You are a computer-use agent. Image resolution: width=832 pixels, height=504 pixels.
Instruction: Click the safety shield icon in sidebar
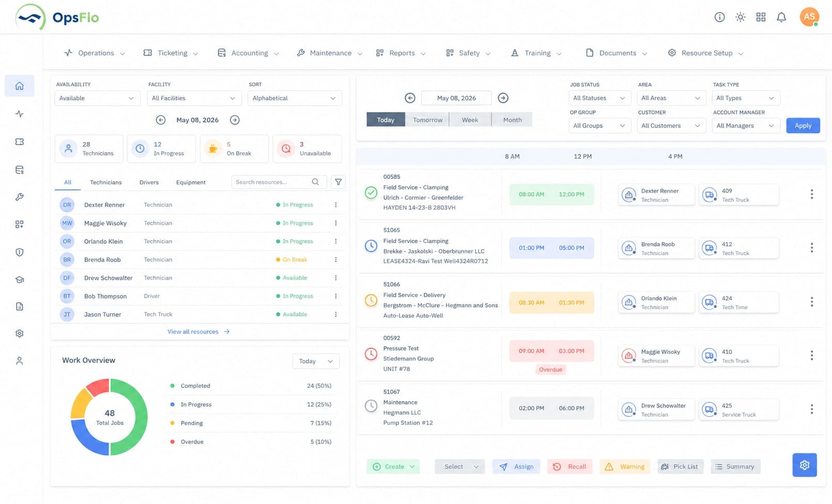20,252
